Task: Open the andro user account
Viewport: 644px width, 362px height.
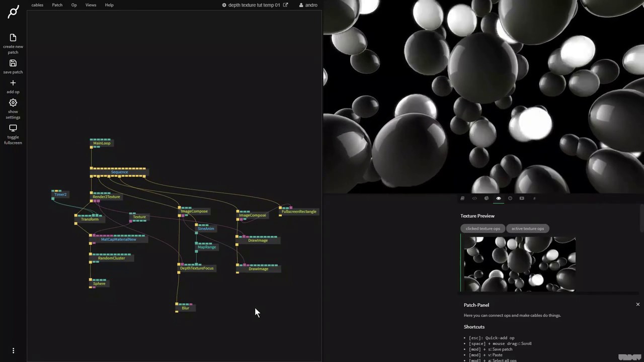Action: coord(311,5)
